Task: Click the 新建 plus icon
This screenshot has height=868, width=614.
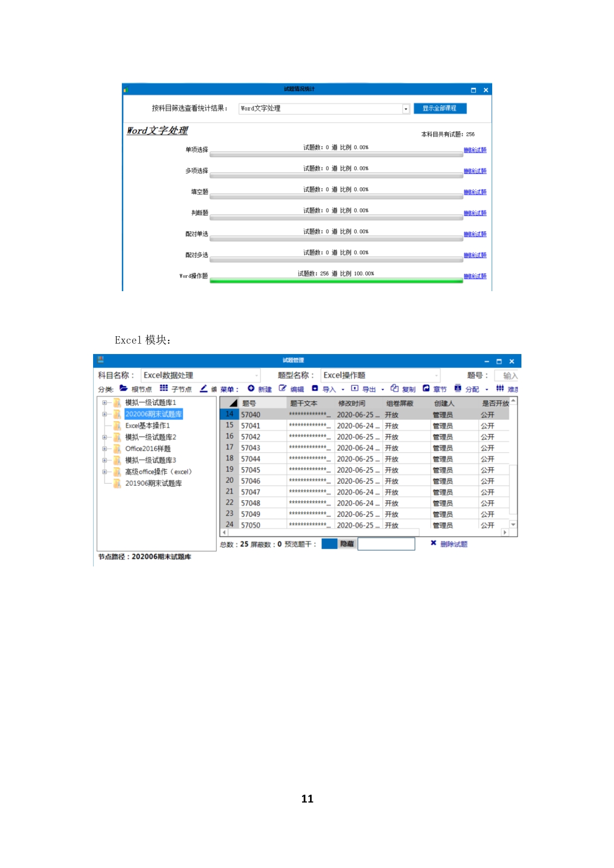Action: [251, 389]
